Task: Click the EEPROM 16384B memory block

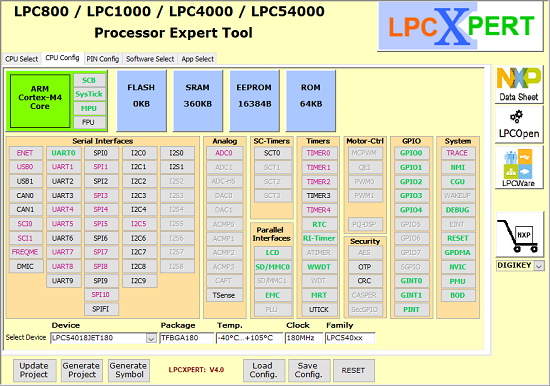Action: click(254, 101)
